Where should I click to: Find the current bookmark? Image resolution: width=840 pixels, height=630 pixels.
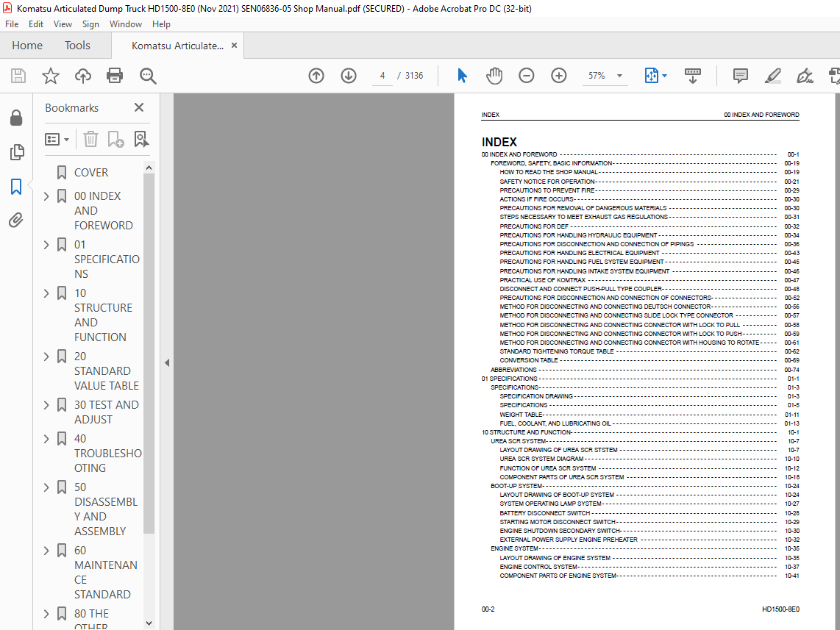click(x=141, y=140)
